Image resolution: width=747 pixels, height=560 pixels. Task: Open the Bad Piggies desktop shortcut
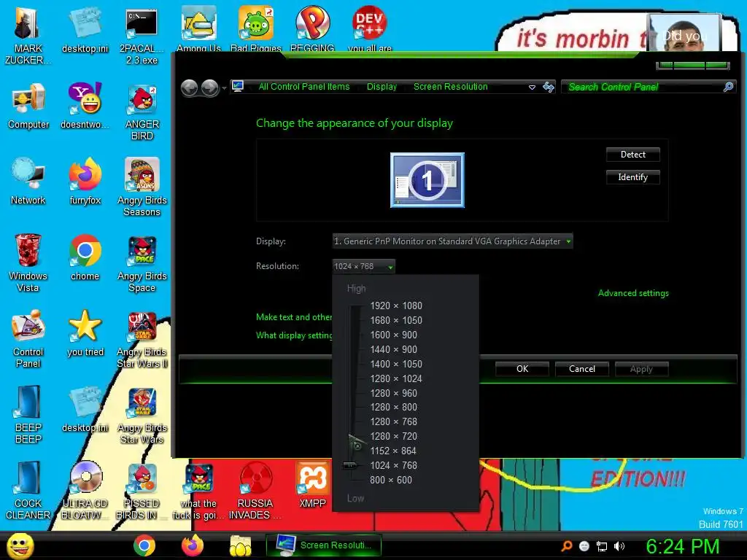click(256, 28)
